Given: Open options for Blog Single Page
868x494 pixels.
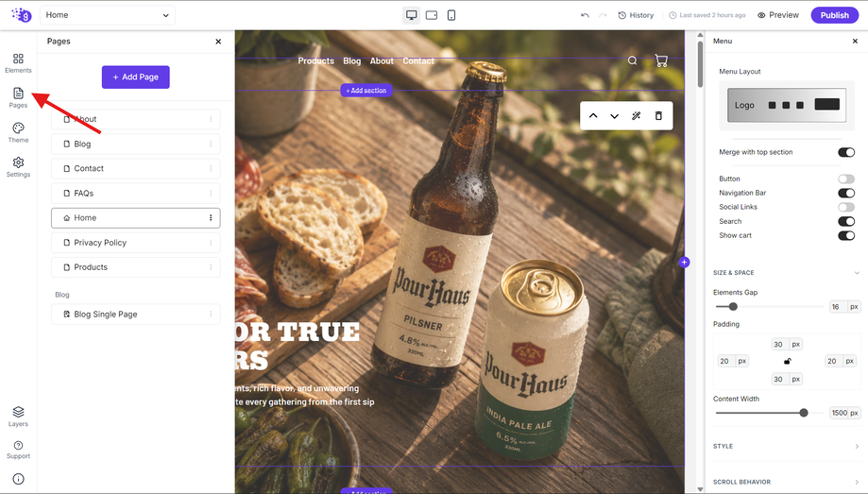Looking at the screenshot, I should point(211,314).
